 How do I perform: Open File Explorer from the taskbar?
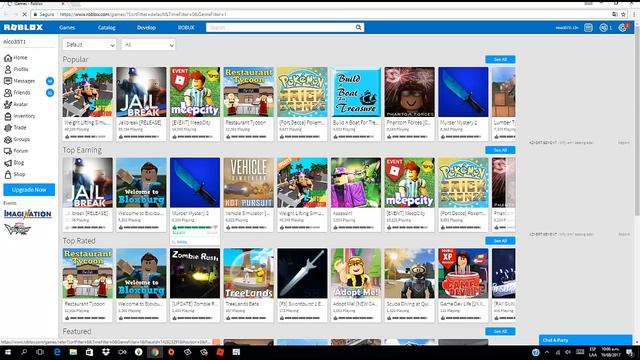[x=73, y=352]
